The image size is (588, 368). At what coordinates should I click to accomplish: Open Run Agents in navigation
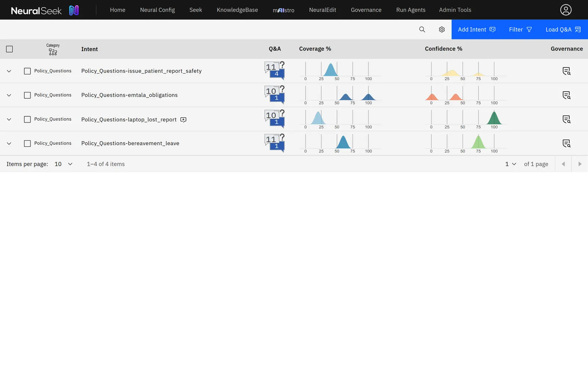click(x=411, y=10)
